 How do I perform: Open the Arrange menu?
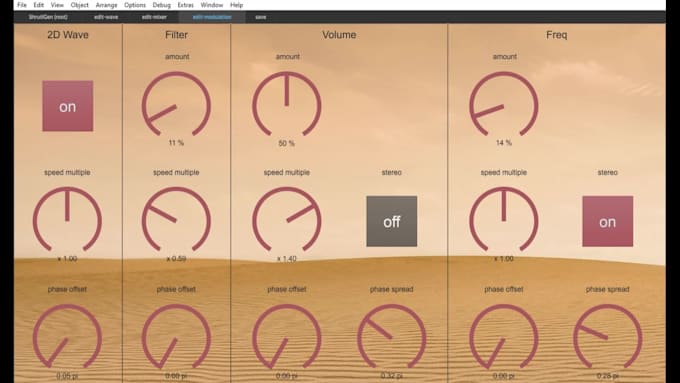click(x=106, y=5)
